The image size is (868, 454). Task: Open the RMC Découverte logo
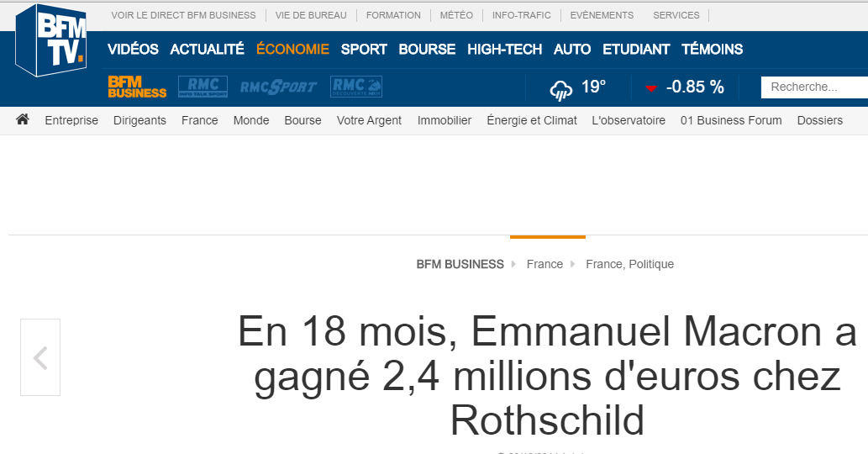click(356, 87)
